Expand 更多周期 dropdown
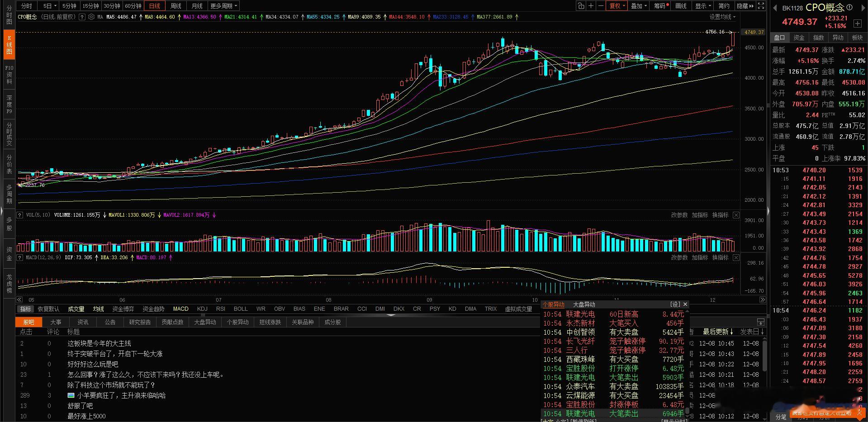The width and height of the screenshot is (868, 422). coord(223,6)
